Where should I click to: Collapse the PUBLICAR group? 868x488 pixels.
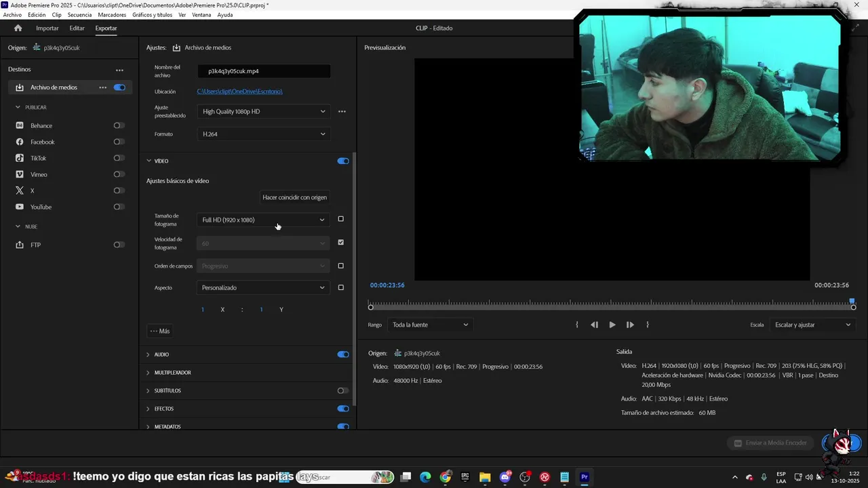(18, 107)
